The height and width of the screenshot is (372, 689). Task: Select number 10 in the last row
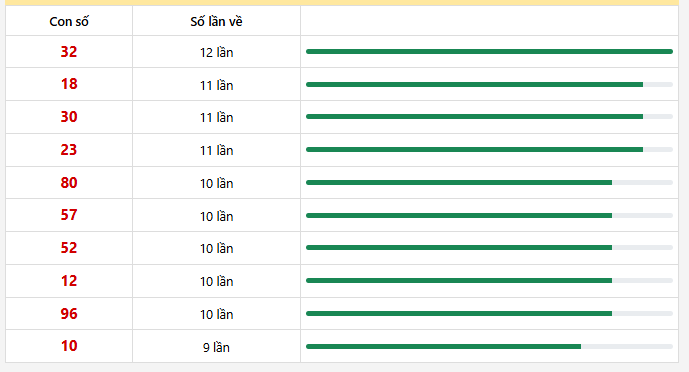pyautogui.click(x=69, y=346)
